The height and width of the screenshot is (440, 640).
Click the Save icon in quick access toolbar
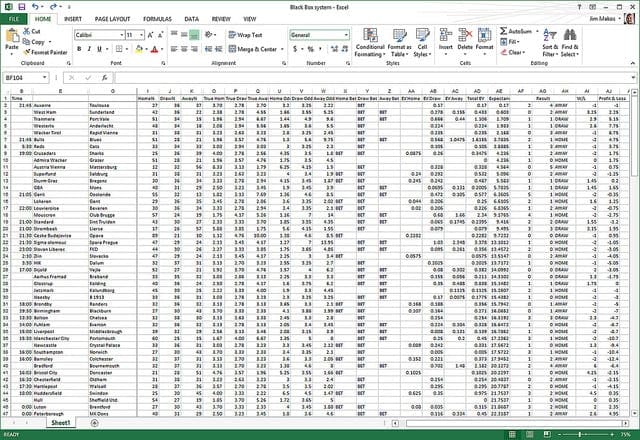click(x=22, y=7)
